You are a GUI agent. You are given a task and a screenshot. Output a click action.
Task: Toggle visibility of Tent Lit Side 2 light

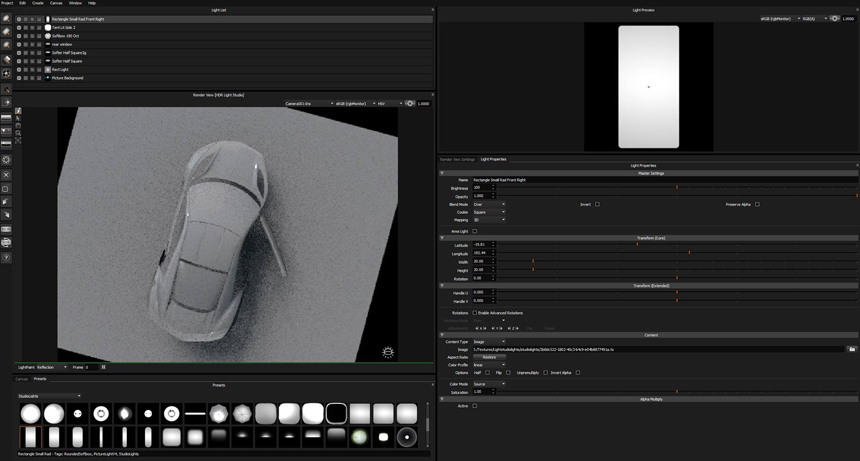[19, 27]
